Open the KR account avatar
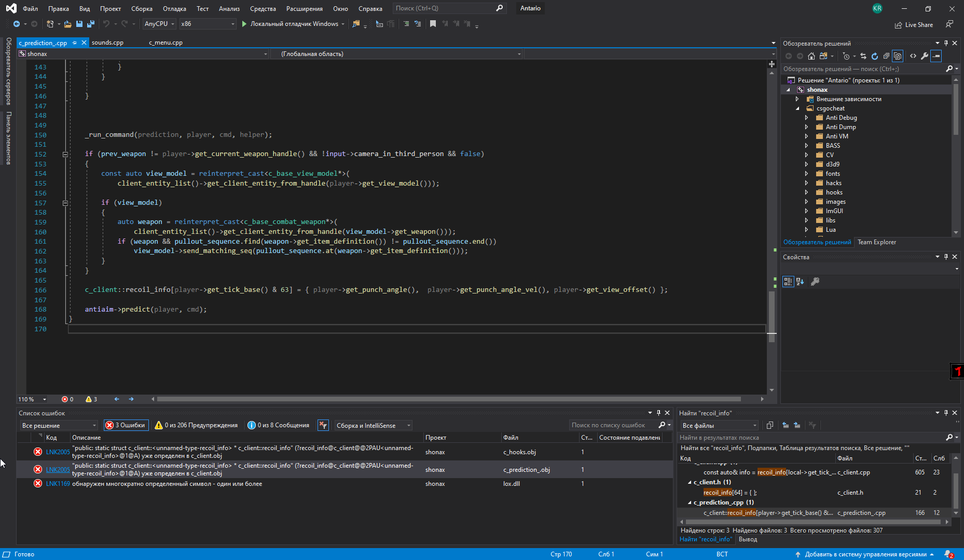Image resolution: width=964 pixels, height=560 pixels. click(x=877, y=8)
